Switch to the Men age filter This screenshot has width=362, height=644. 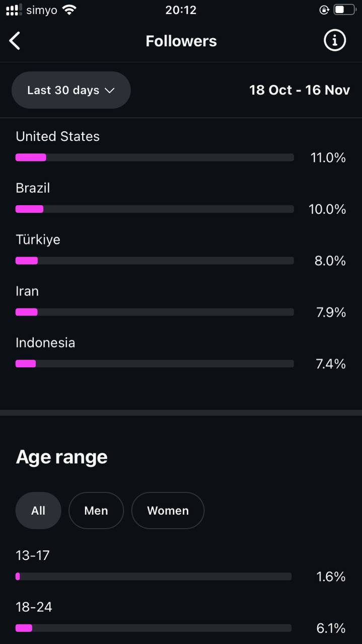pos(96,511)
